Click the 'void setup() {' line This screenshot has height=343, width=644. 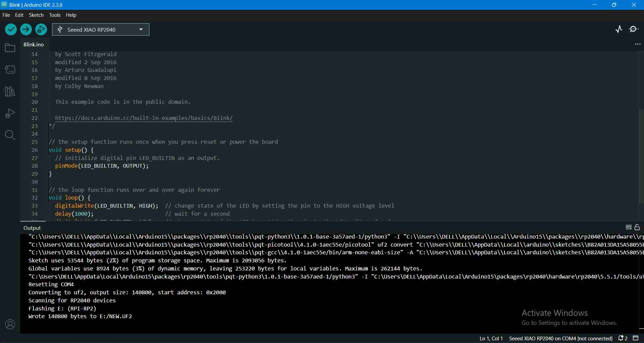tap(71, 150)
